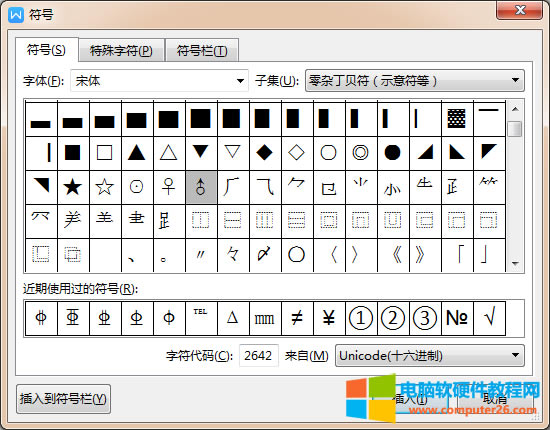Screen dimensions: 550x430
Task: Choose the recent Numero № symbol
Action: (x=456, y=318)
